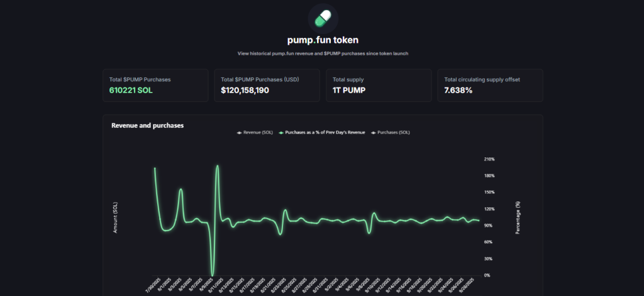Click the 610221 SOL value
This screenshot has width=644, height=296.
tap(131, 91)
